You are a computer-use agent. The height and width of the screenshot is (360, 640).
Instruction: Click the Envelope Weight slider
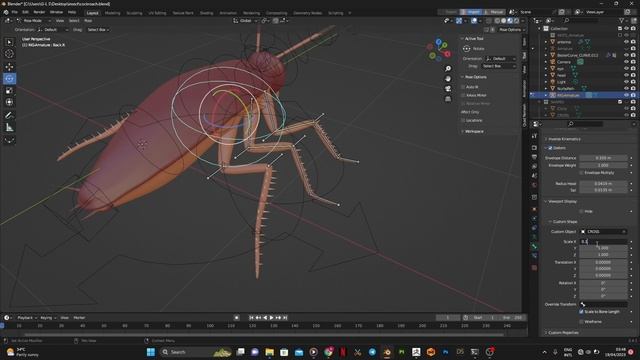click(x=603, y=165)
